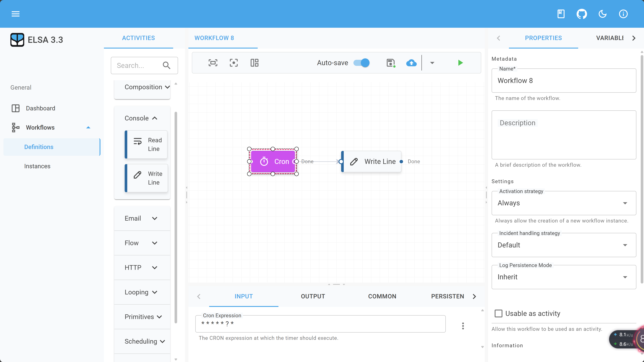Screen dimensions: 644x362
Task: Click the cloud publish icon
Action: point(411,63)
